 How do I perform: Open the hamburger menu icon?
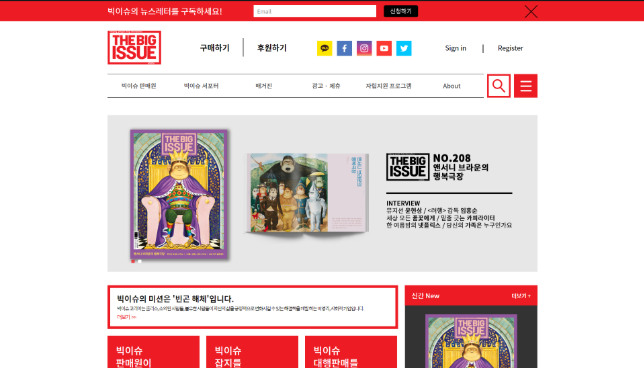click(526, 86)
